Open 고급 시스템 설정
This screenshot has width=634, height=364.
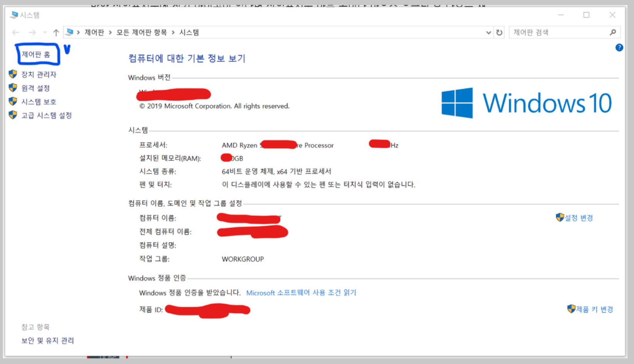[x=46, y=115]
